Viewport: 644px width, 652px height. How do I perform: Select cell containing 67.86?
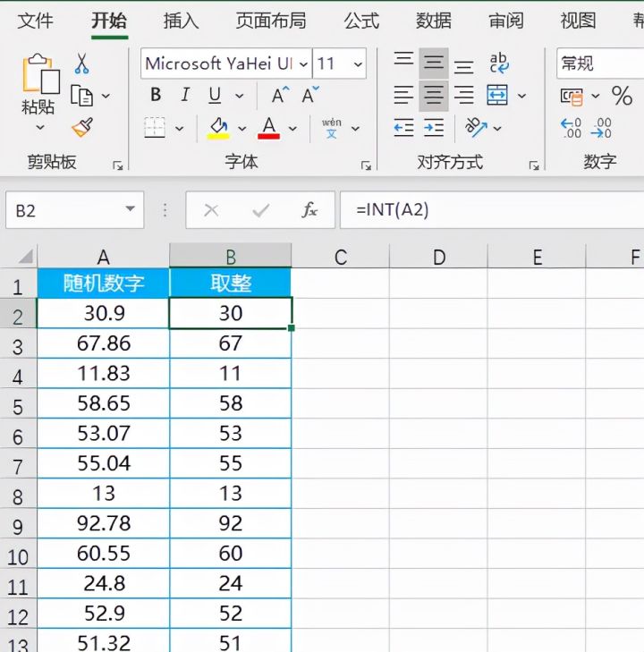[104, 343]
